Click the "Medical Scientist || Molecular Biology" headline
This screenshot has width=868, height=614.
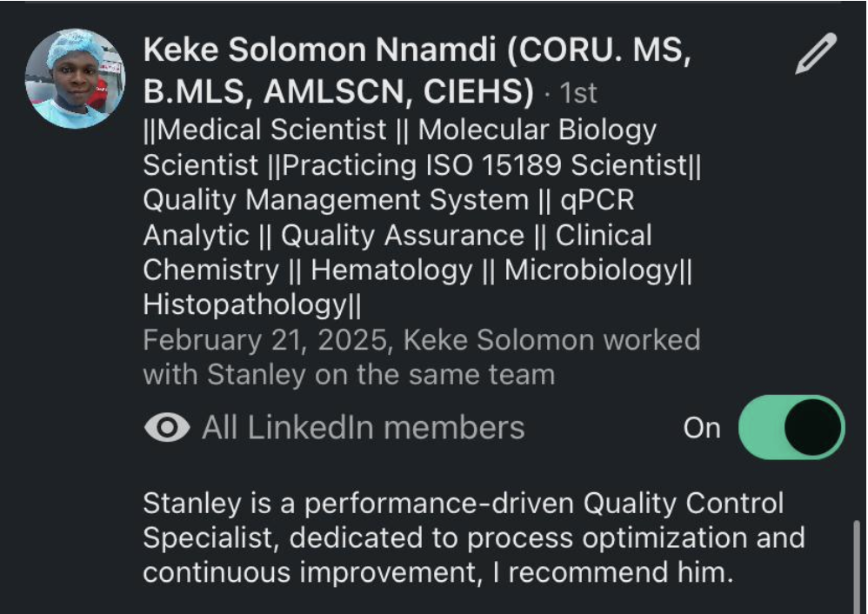[x=400, y=130]
